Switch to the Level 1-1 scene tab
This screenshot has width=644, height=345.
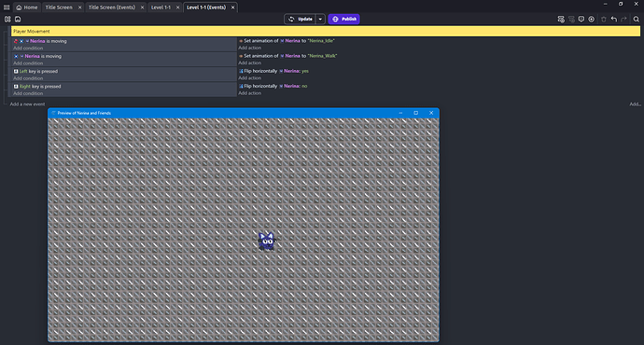pyautogui.click(x=161, y=7)
